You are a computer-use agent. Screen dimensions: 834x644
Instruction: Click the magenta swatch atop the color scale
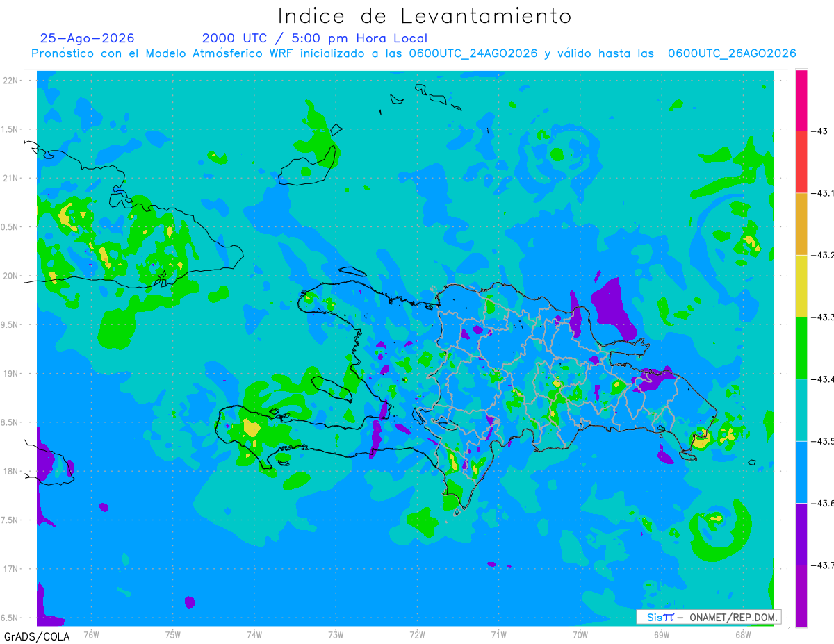801,100
